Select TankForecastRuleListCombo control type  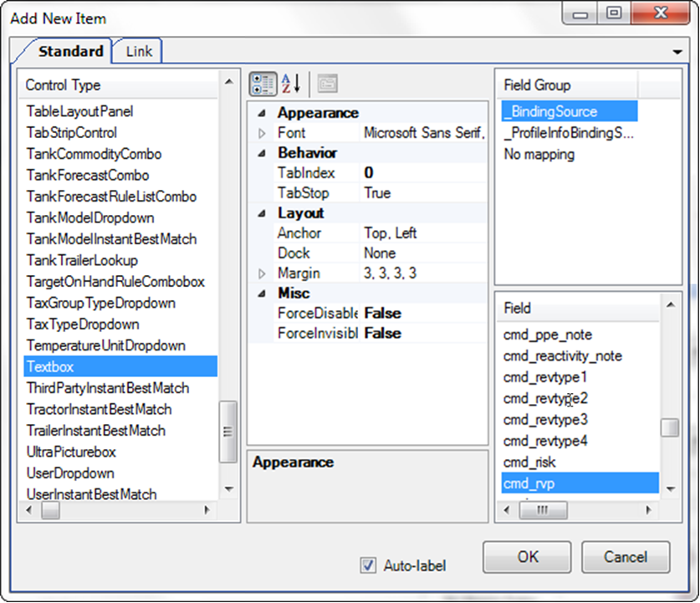111,197
